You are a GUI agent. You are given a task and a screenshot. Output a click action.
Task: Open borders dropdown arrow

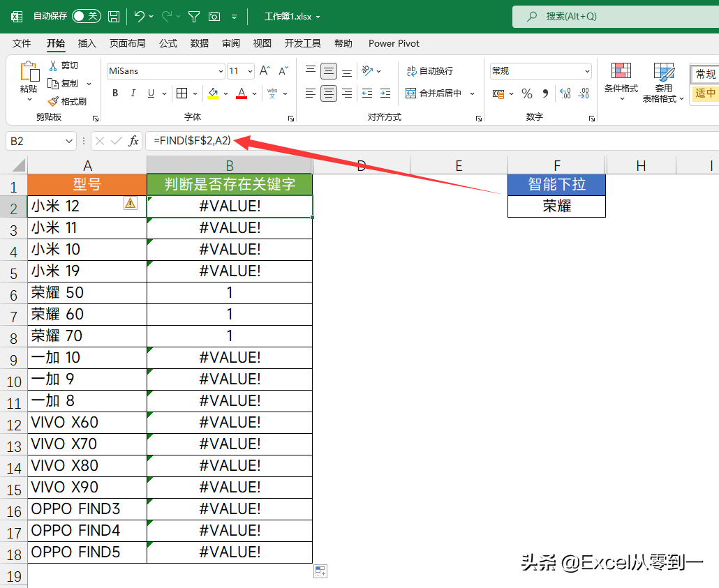click(x=195, y=93)
